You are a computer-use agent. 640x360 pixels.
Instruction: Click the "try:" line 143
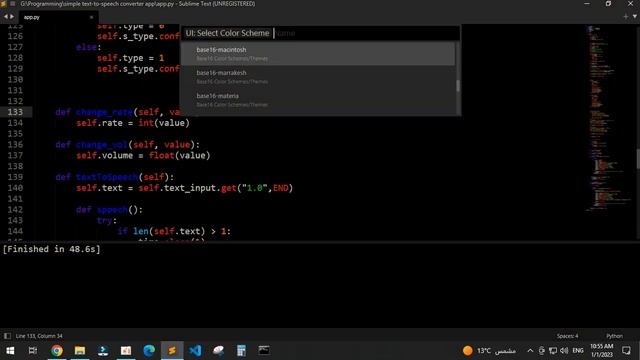coord(107,220)
